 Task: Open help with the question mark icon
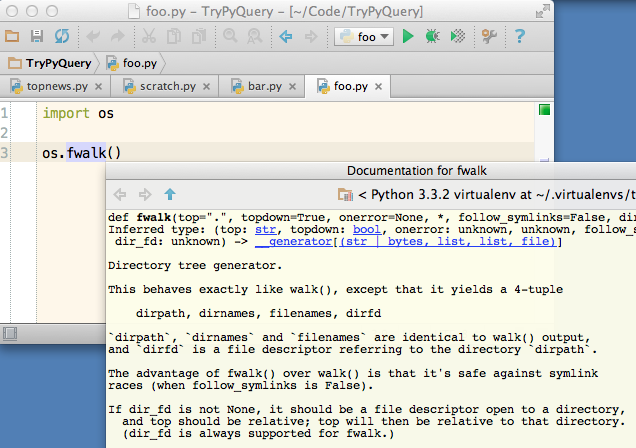pos(520,36)
